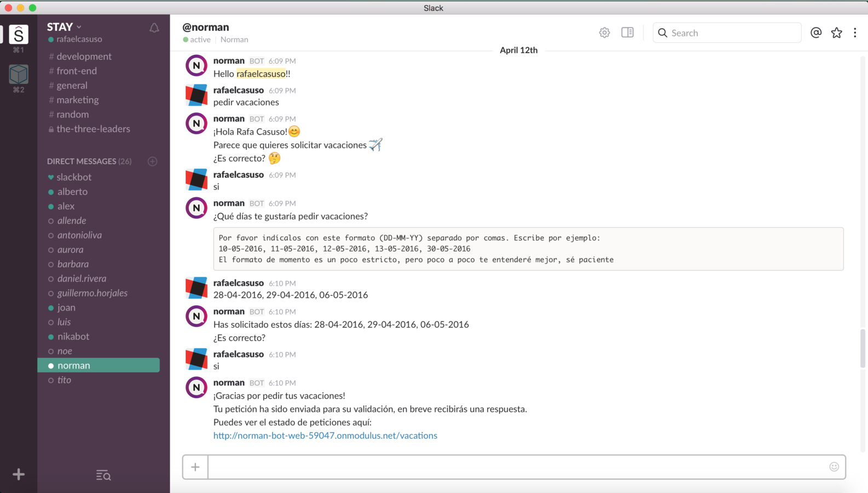Click norman bot avatar on first message

coord(196,66)
